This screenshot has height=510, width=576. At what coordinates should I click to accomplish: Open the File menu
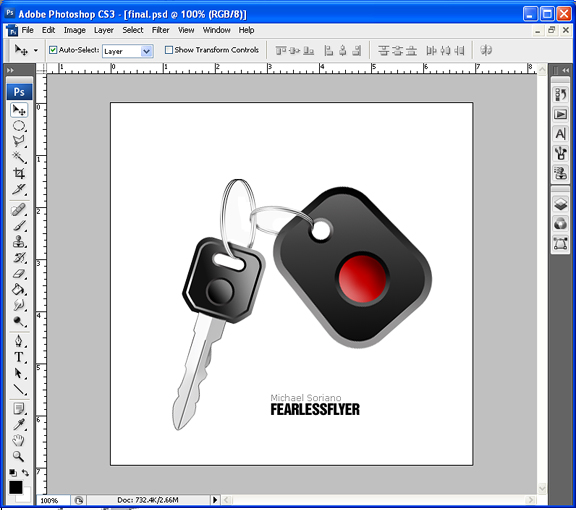28,30
